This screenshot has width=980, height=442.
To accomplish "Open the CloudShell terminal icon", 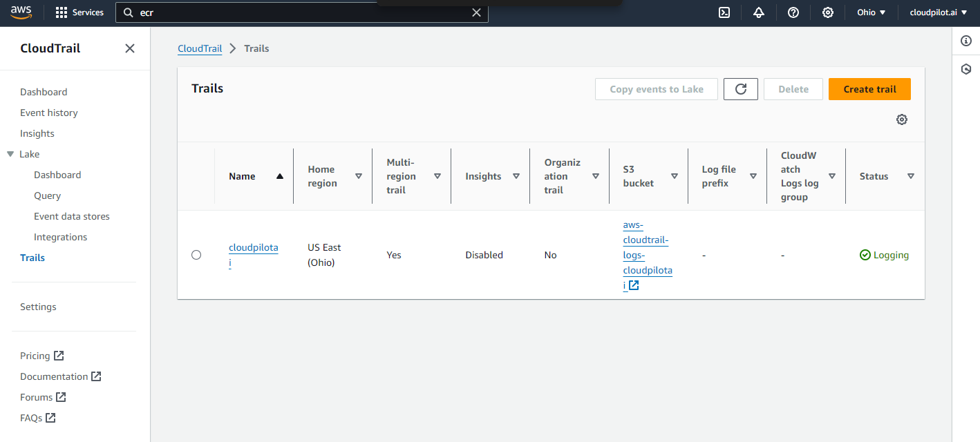I will [724, 12].
